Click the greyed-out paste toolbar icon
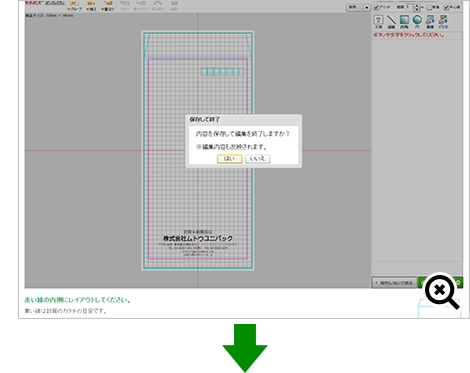Image resolution: width=470 pixels, height=373 pixels. coord(141,6)
